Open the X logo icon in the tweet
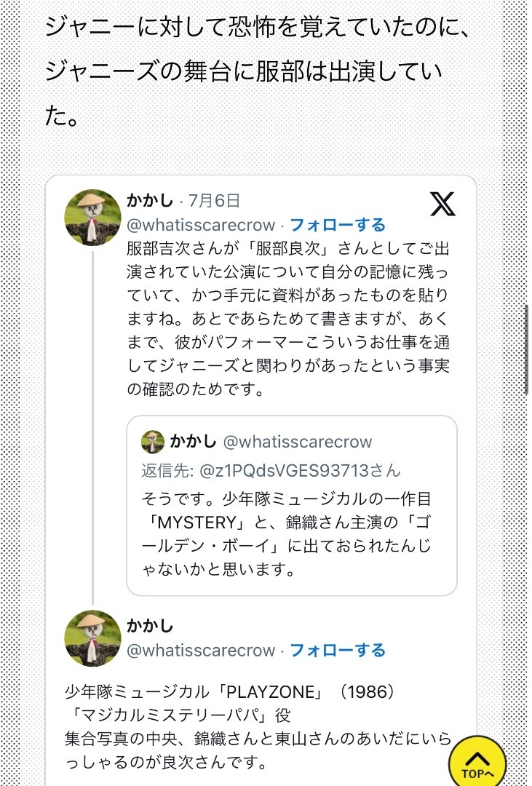Screen dimensions: 532x786 coord(442,204)
